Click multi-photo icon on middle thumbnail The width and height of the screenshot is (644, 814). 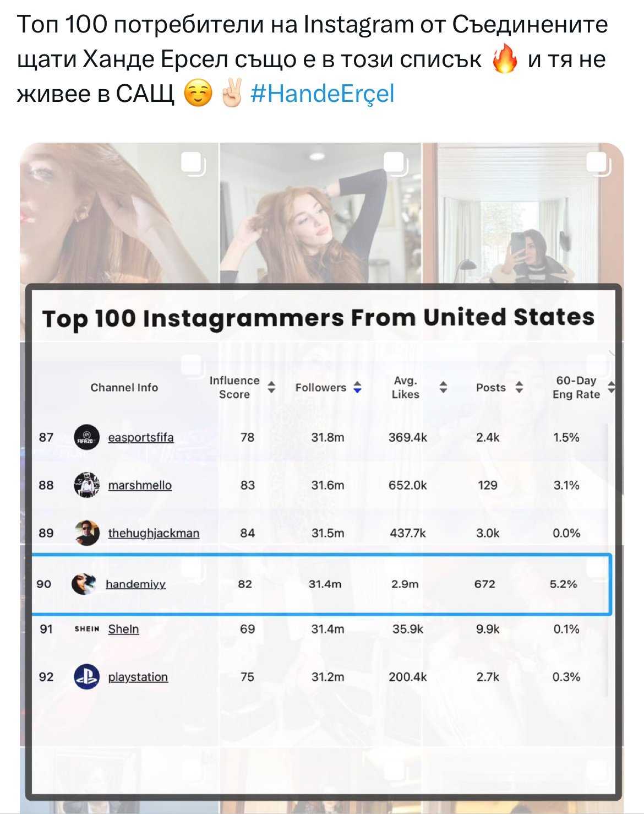(395, 164)
